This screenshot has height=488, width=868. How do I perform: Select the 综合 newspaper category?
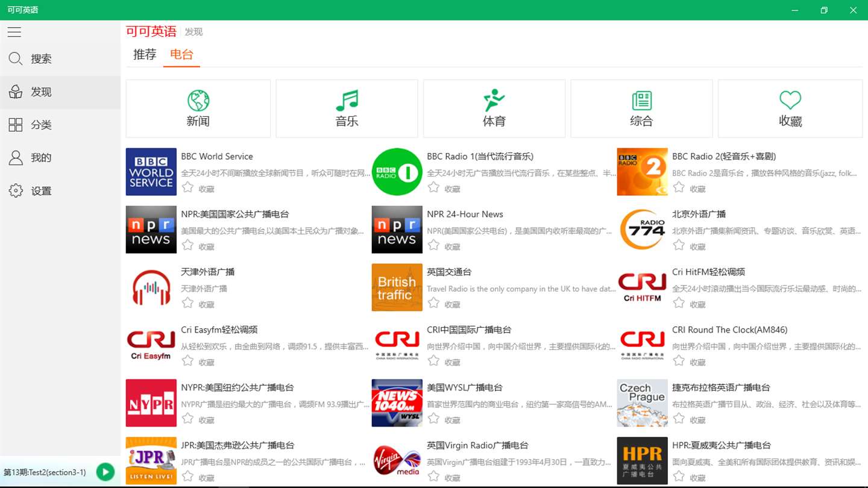(641, 108)
